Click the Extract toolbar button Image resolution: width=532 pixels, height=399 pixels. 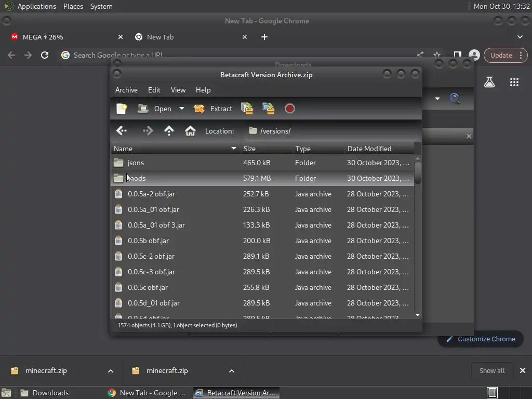pos(213,109)
